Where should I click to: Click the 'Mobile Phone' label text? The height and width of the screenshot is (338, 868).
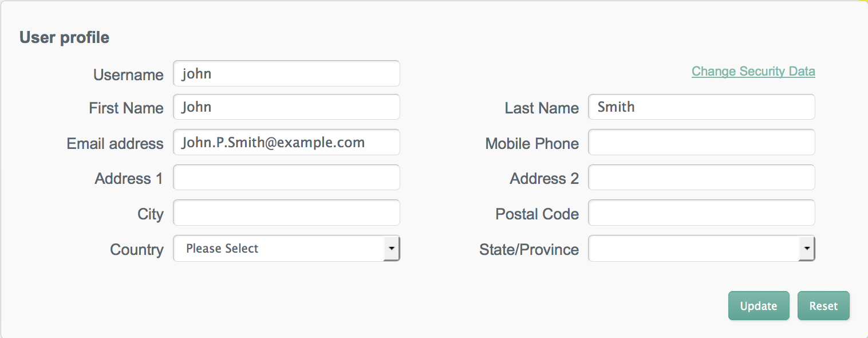pos(532,143)
